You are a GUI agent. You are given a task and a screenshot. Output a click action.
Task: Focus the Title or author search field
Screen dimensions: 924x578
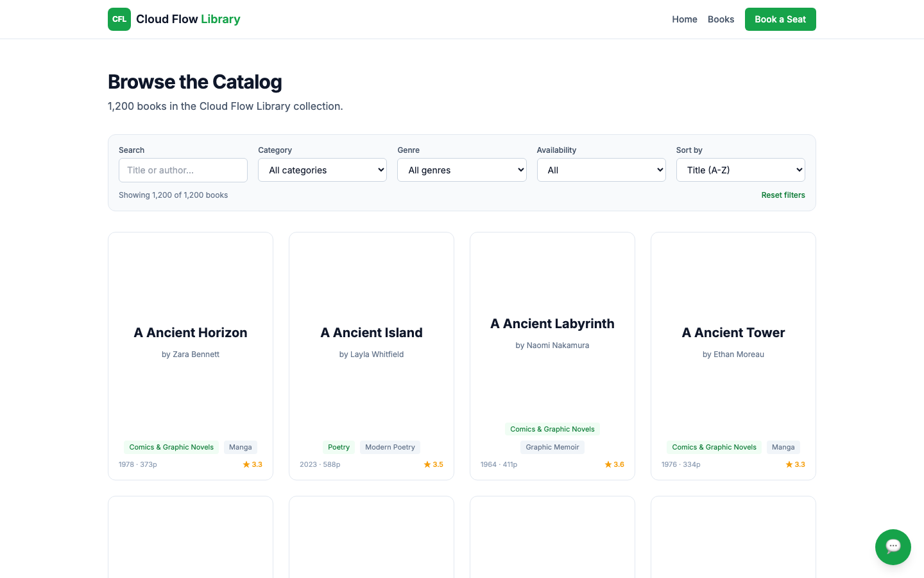(x=183, y=170)
